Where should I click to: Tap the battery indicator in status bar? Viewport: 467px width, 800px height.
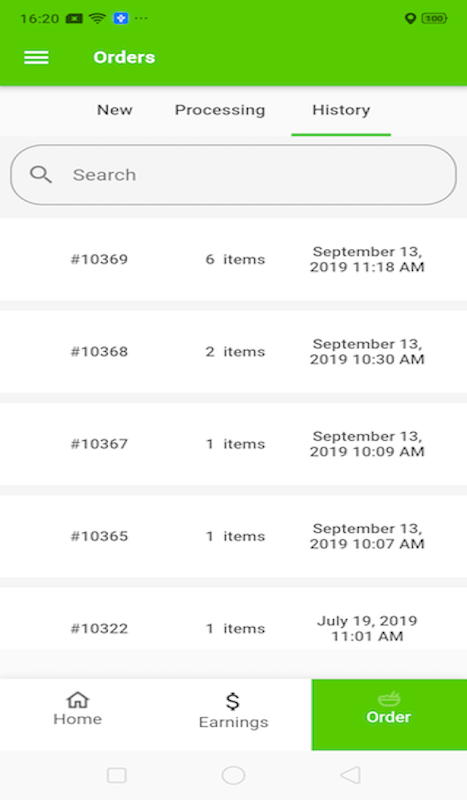[434, 18]
